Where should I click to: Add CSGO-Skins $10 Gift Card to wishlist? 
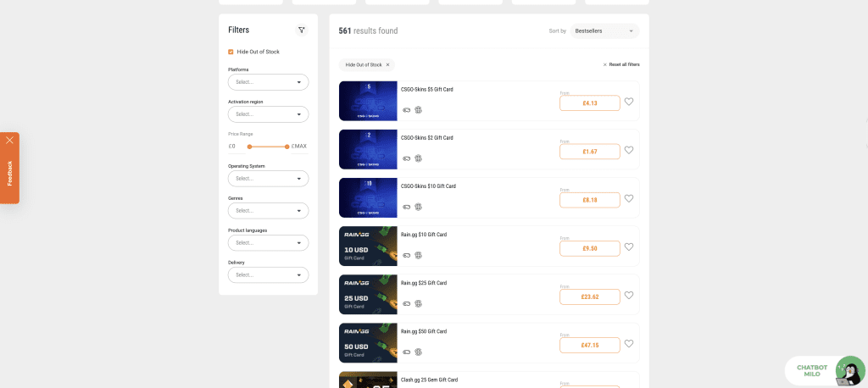(629, 199)
